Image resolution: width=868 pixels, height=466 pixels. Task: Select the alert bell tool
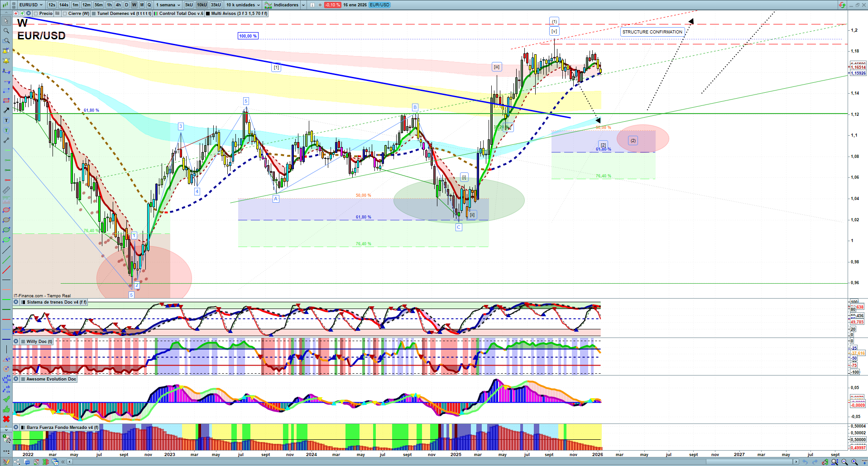(6, 61)
